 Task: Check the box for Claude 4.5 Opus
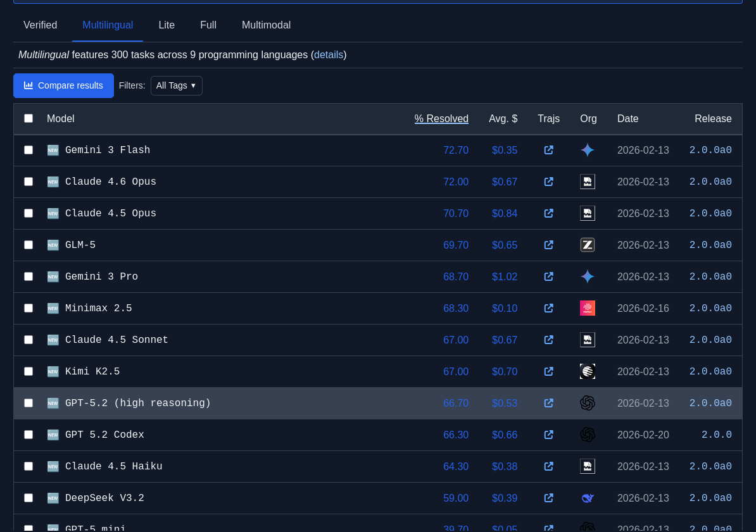click(x=28, y=214)
